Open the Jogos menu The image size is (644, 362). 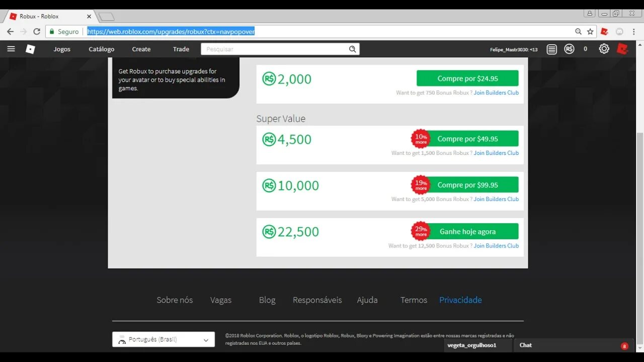coord(62,49)
